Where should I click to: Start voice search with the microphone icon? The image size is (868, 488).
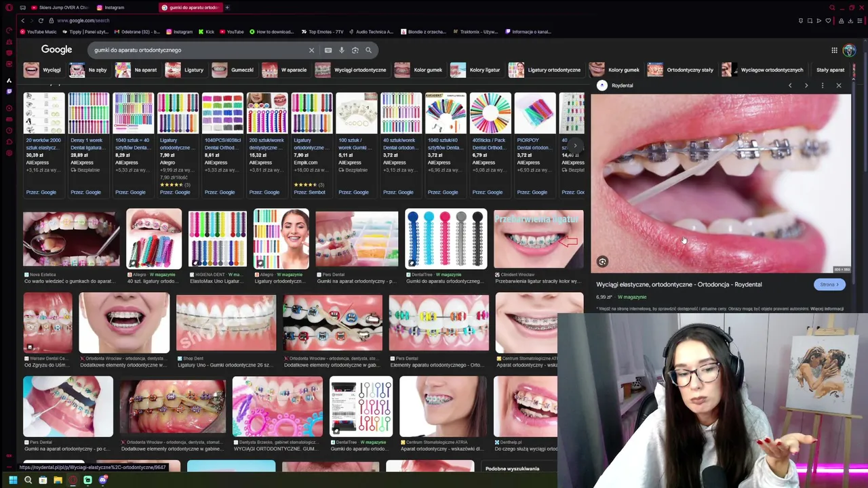[x=342, y=50]
